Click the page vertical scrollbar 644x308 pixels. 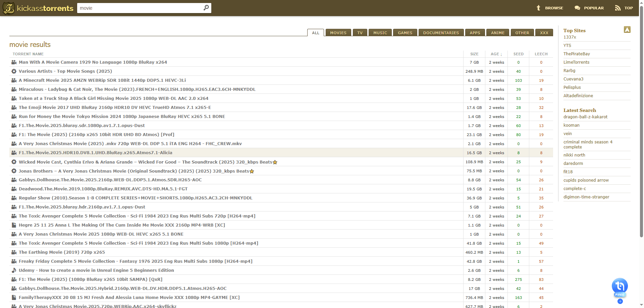click(641, 134)
